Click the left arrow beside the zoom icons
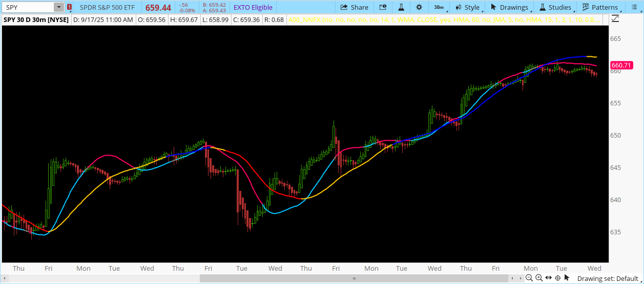644x284 pixels. tap(512, 278)
